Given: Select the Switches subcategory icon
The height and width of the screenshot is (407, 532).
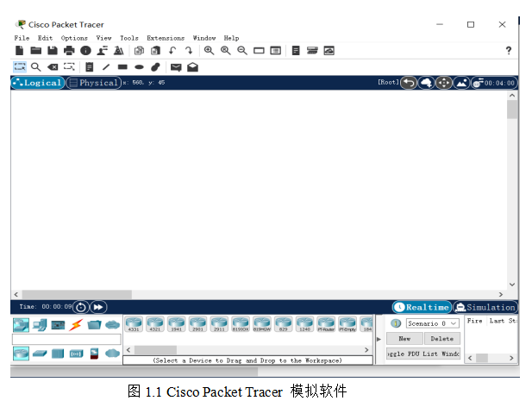Looking at the screenshot, I should 40,354.
